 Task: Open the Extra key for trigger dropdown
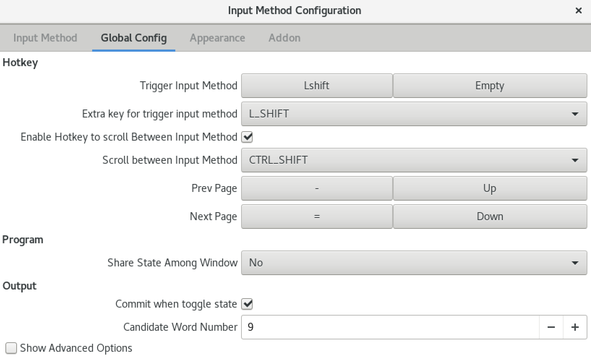coord(414,114)
